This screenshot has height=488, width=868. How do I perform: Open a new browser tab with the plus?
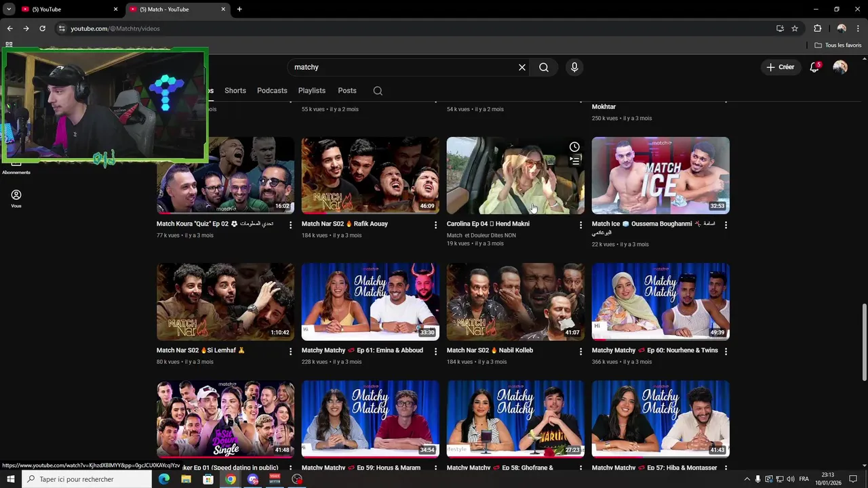[239, 9]
